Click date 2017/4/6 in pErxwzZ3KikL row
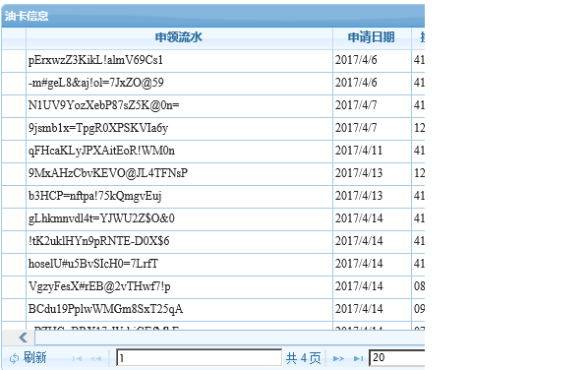The width and height of the screenshot is (588, 370). click(x=356, y=60)
